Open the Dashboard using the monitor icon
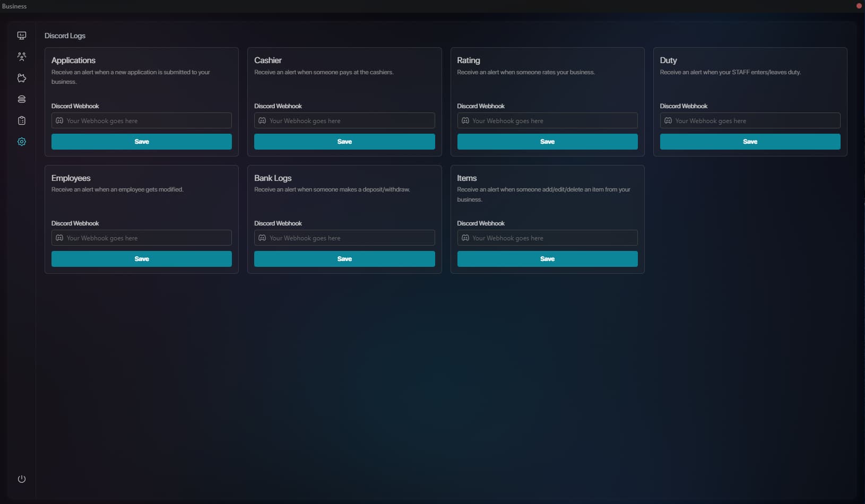Viewport: 865px width, 504px height. pyautogui.click(x=21, y=35)
